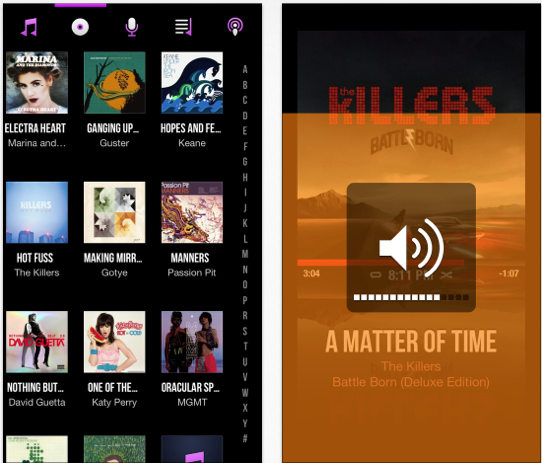Select the Manners album by Passion Pit
542x463 pixels.
tap(192, 212)
